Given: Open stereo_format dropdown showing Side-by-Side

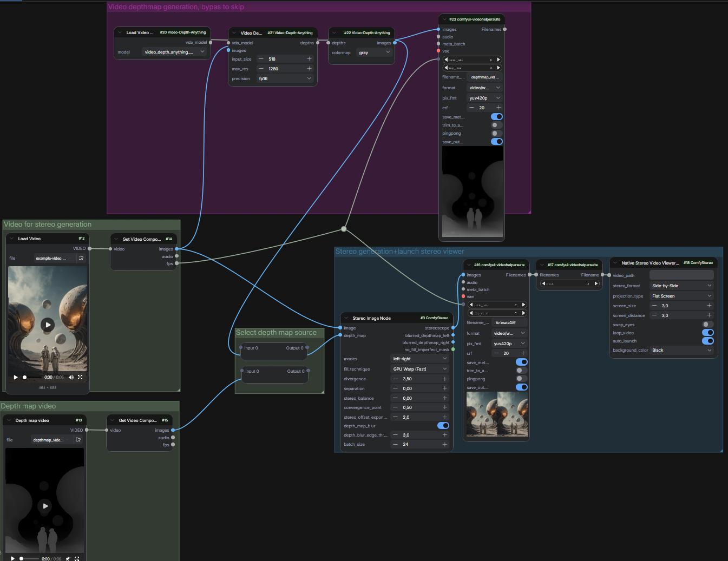Looking at the screenshot, I should click(681, 286).
